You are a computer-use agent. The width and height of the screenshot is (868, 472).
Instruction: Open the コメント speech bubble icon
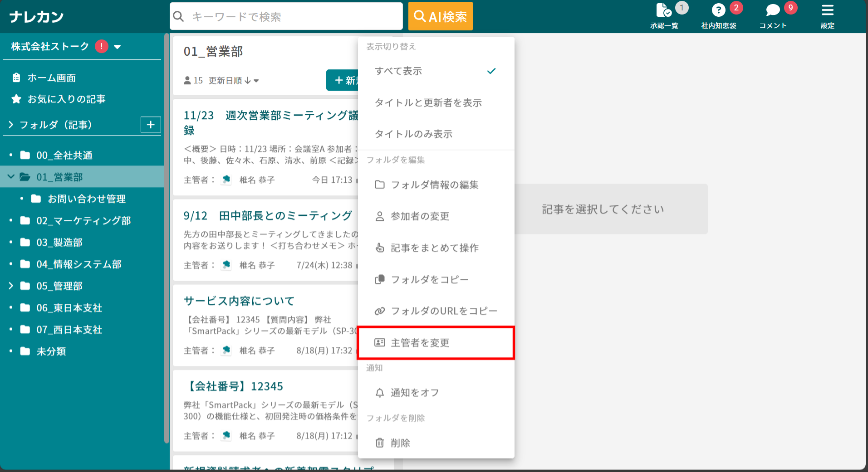(x=773, y=11)
